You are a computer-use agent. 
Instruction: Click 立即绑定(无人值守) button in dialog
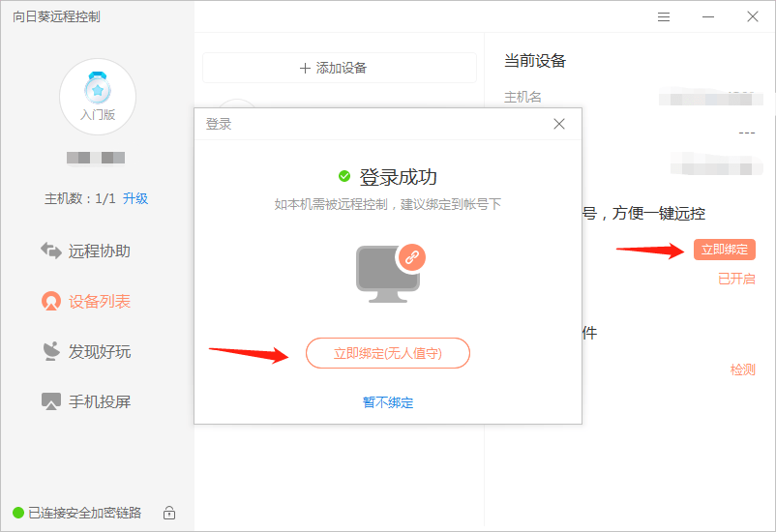(388, 353)
